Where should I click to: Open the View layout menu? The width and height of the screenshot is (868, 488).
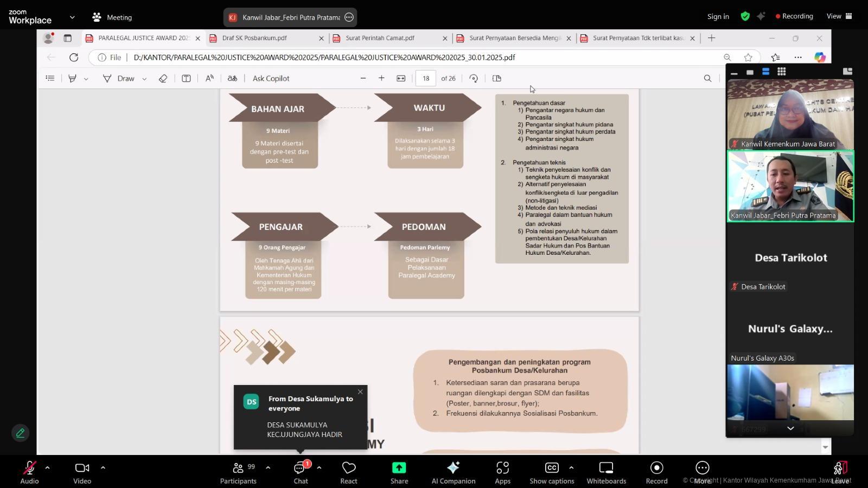click(x=839, y=16)
